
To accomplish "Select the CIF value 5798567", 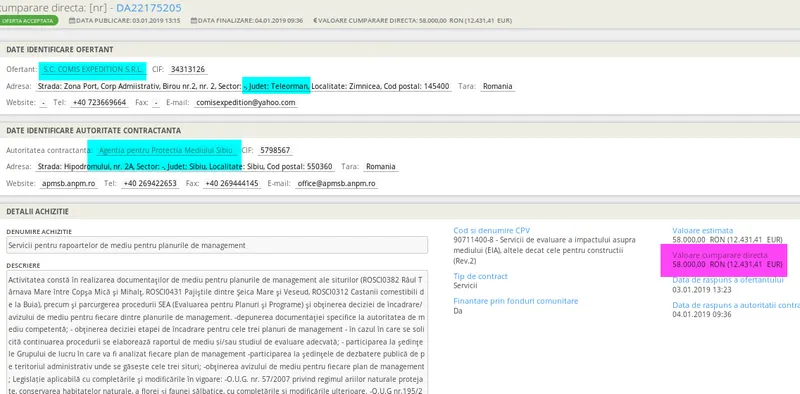I will click(275, 151).
